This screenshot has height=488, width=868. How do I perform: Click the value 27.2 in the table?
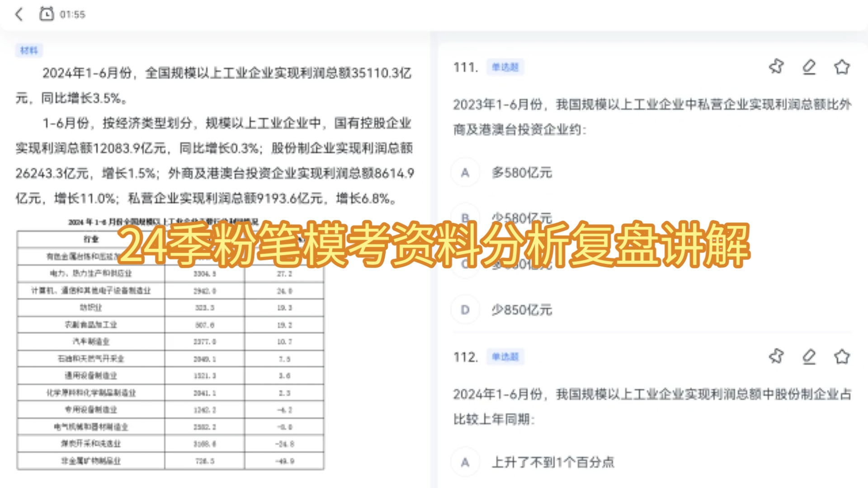(x=284, y=274)
